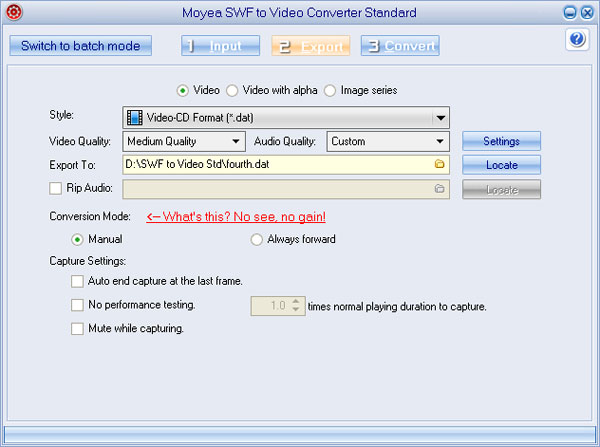Go to the 3 Convert step tab
The height and width of the screenshot is (447, 600).
click(400, 46)
